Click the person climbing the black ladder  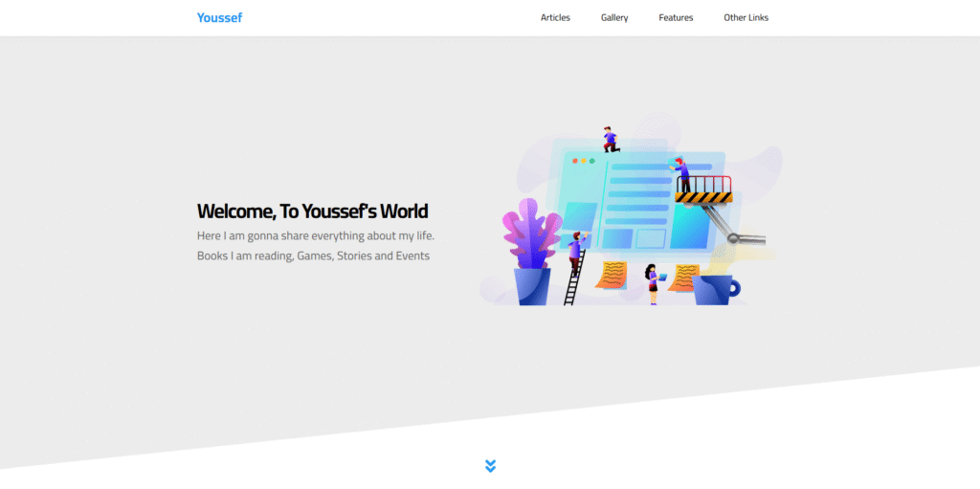click(575, 253)
